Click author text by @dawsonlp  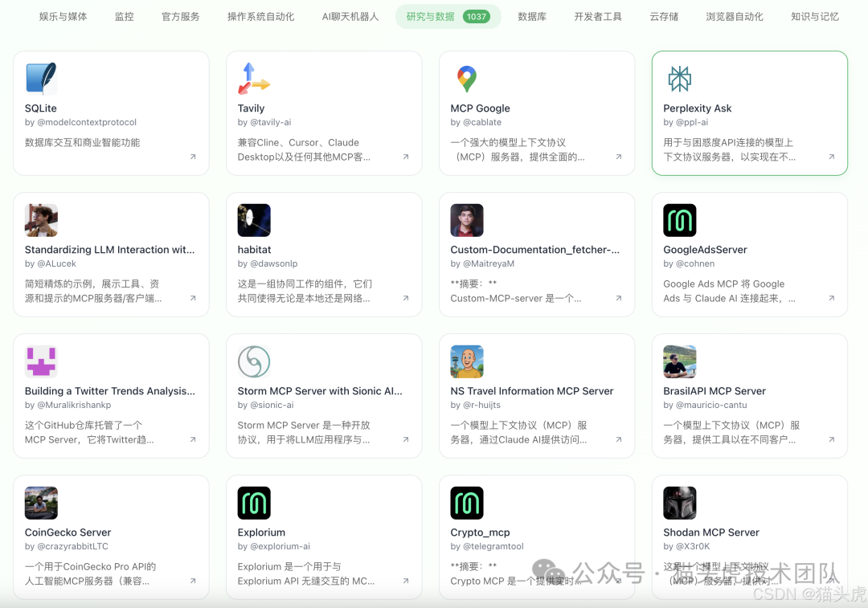pos(268,264)
